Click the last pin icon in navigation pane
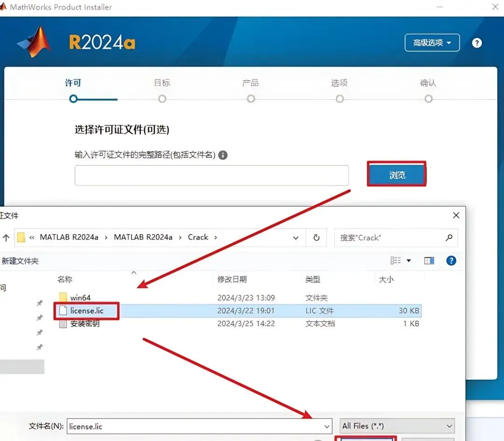The width and height of the screenshot is (504, 441). click(40, 347)
